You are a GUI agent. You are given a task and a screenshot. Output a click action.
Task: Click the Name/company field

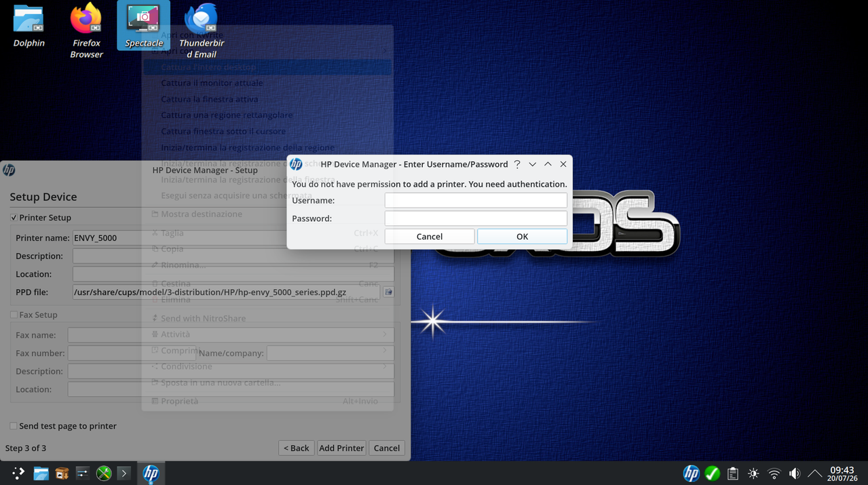pyautogui.click(x=330, y=353)
